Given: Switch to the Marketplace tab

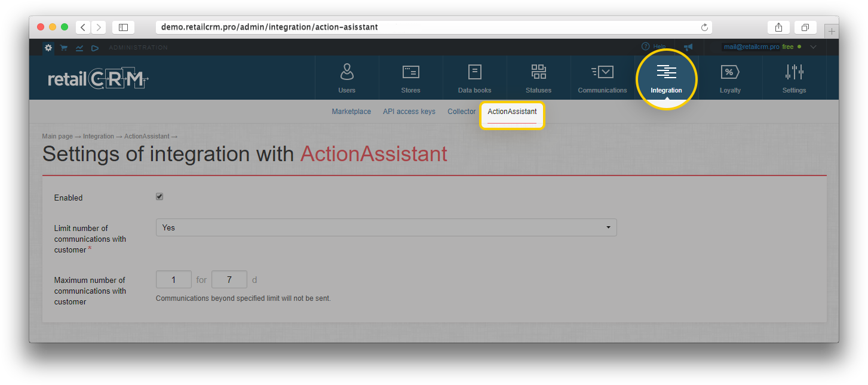Looking at the screenshot, I should tap(351, 112).
